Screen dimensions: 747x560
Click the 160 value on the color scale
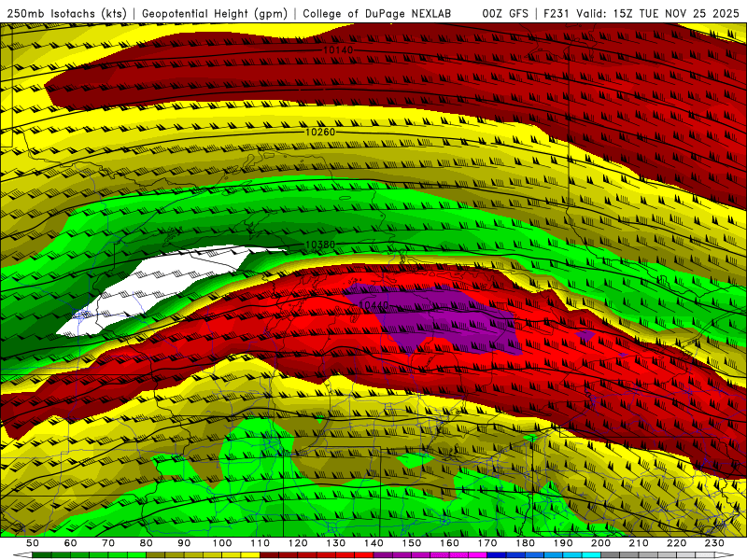(449, 543)
